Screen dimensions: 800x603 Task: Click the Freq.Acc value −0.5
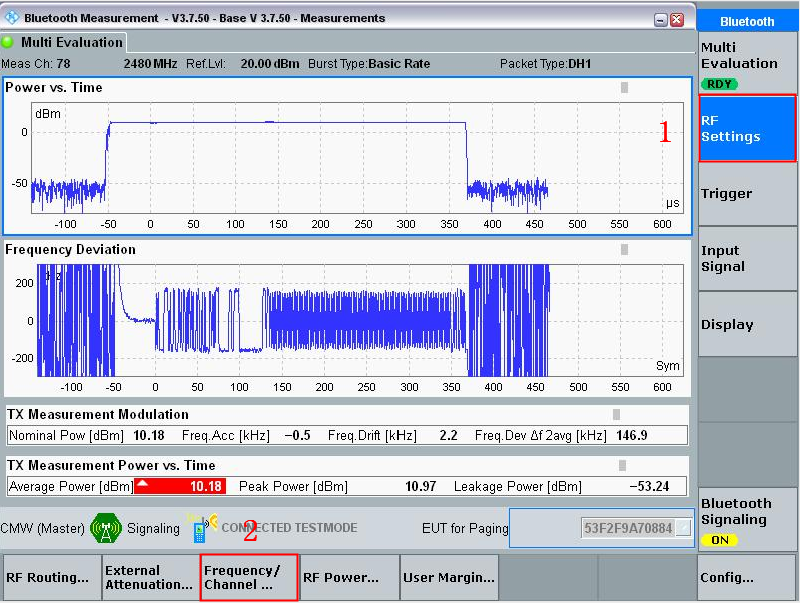point(297,435)
